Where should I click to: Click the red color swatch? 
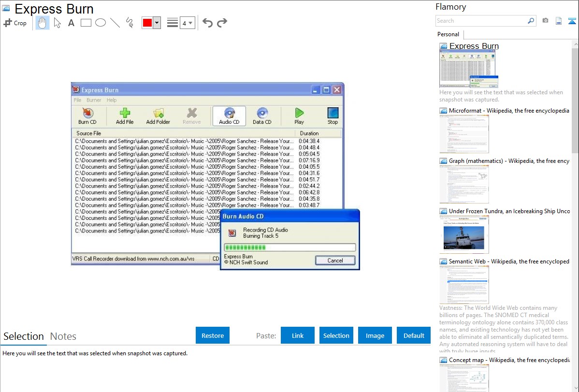[147, 23]
